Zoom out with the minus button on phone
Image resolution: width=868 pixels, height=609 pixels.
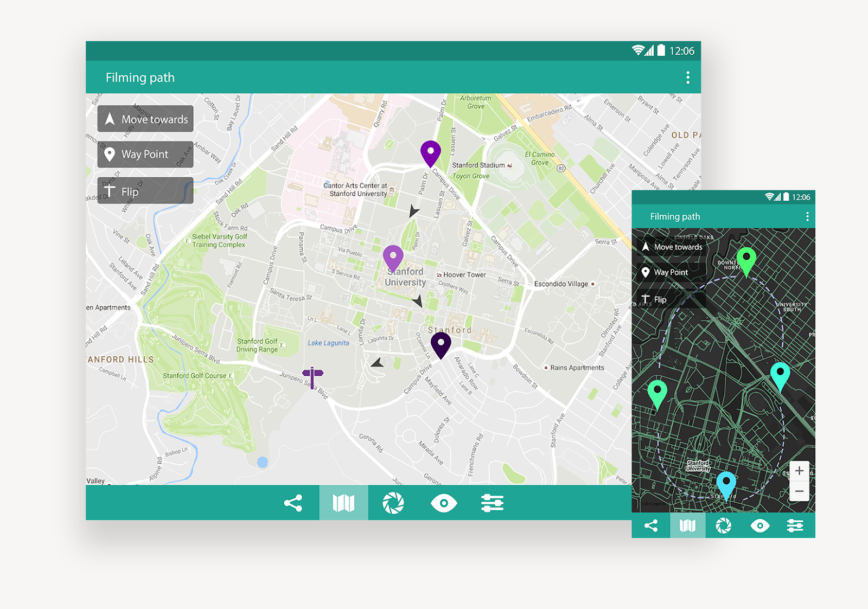(x=799, y=491)
